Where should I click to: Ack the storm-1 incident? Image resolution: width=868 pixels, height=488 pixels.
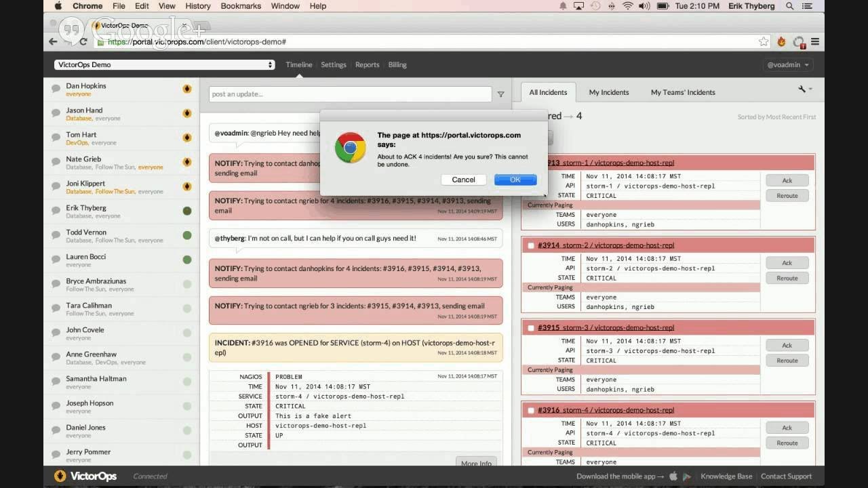click(x=787, y=180)
